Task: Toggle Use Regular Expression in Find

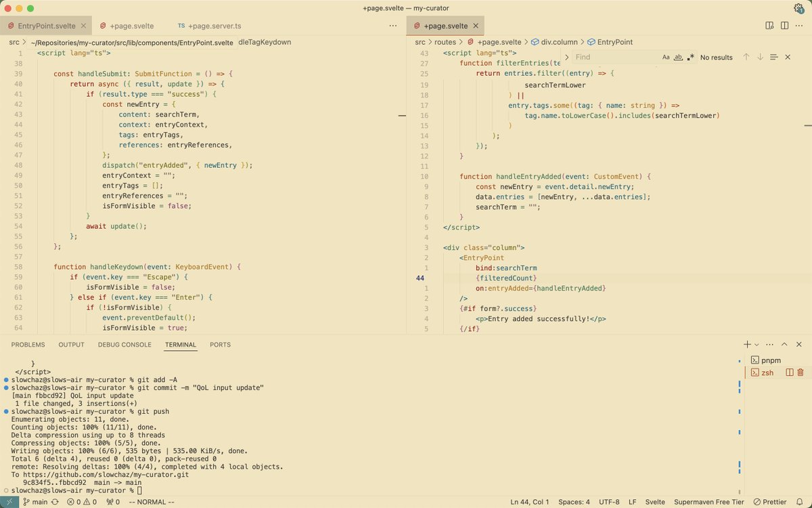Action: tap(690, 58)
